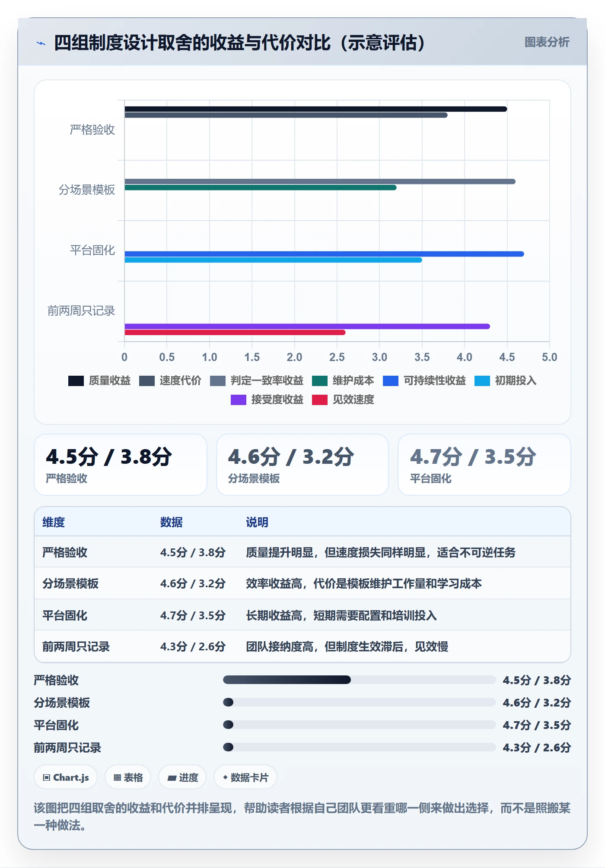Click table cell 4.3分 / 2.6分
The image size is (605, 868).
point(193,646)
